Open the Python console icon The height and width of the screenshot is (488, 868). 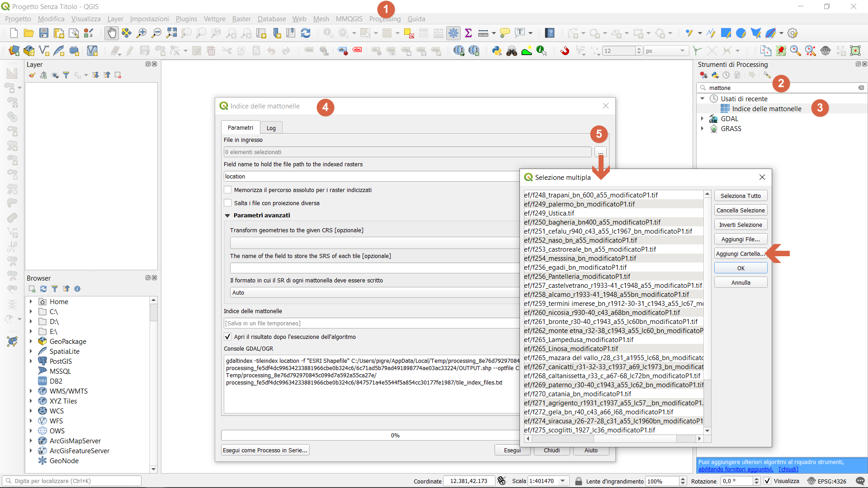click(x=497, y=51)
